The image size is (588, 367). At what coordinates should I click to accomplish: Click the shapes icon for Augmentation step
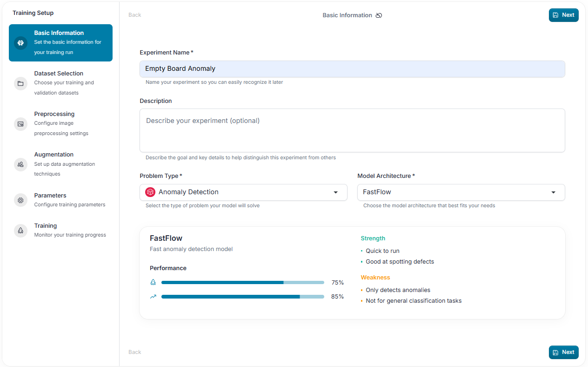click(x=20, y=164)
